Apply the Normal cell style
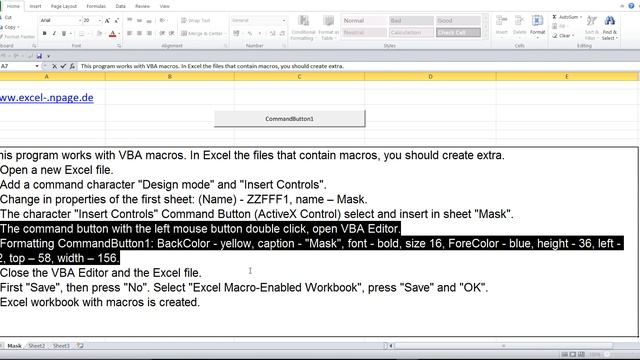The image size is (640, 360). (364, 20)
